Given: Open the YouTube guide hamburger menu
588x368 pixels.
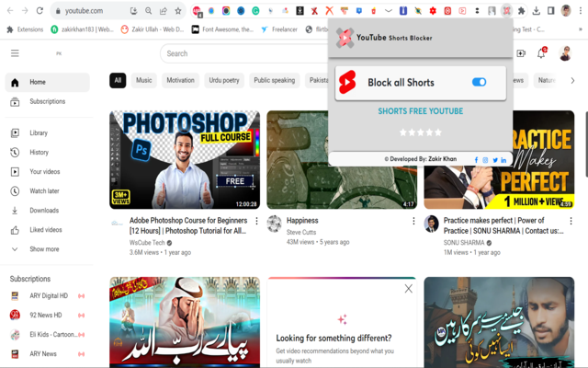Looking at the screenshot, I should 15,53.
